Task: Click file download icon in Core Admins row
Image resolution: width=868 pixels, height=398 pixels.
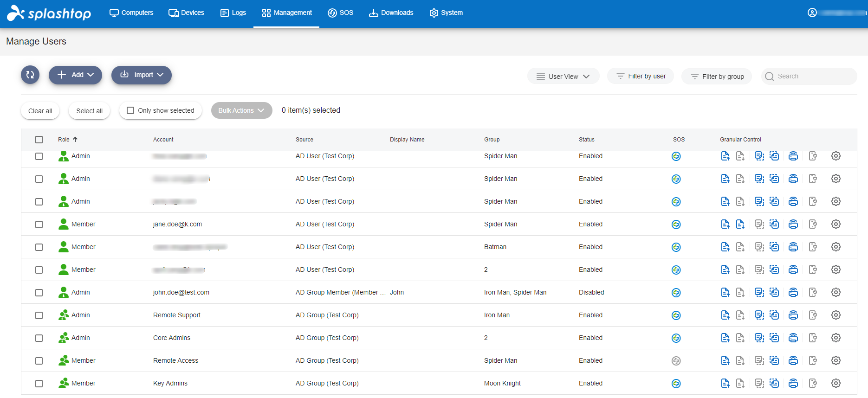Action: click(740, 338)
